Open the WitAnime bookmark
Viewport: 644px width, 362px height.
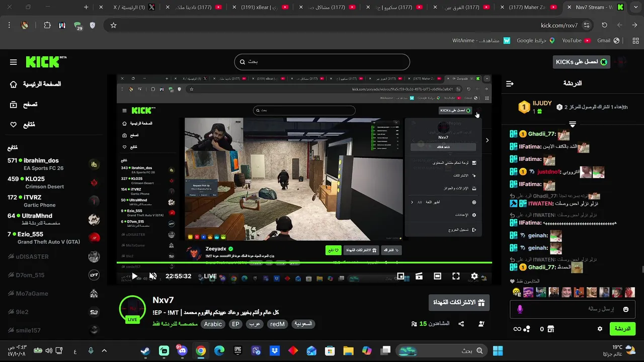click(x=481, y=40)
